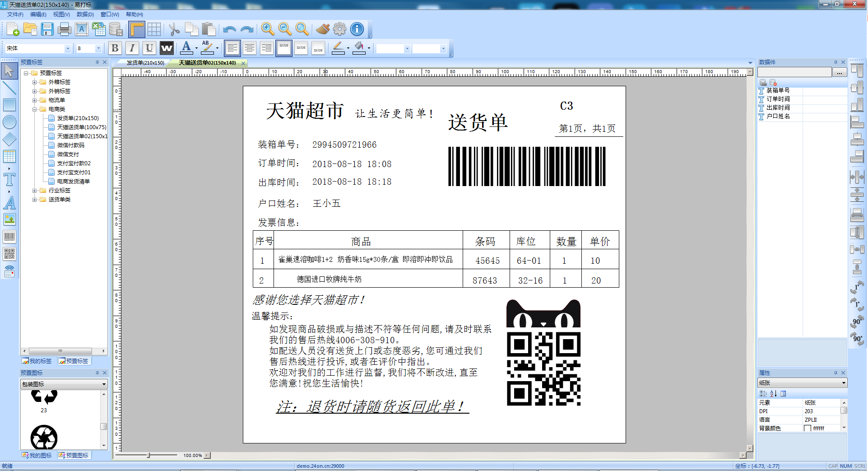Show the about information icon
This screenshot has width=868, height=471.
click(x=357, y=29)
